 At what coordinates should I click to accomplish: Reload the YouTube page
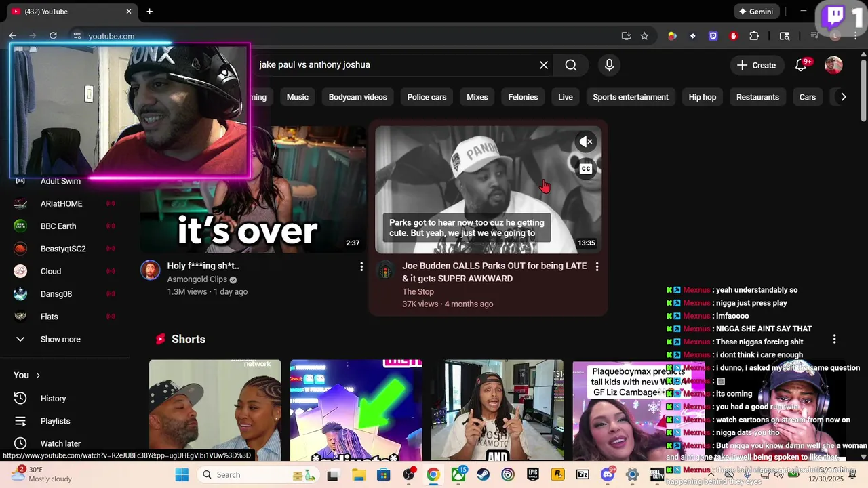pos(53,36)
